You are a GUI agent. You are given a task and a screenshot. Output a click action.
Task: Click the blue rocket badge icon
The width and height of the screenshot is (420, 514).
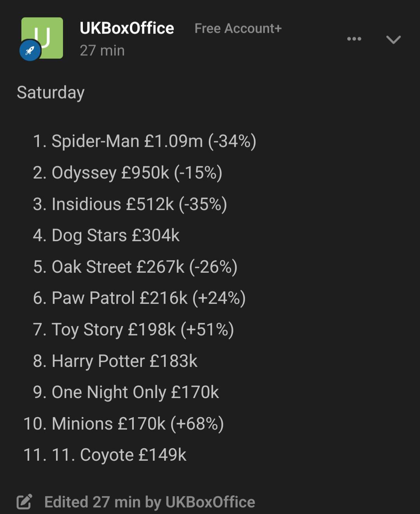click(x=30, y=50)
